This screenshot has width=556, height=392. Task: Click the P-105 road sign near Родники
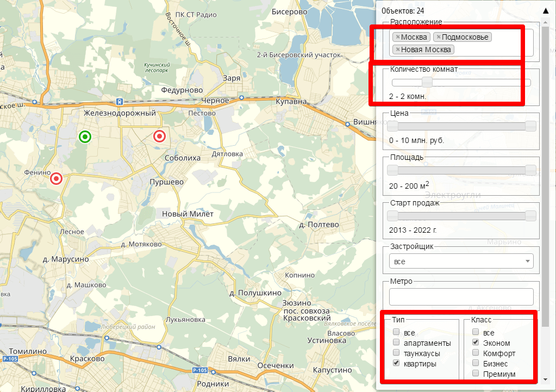pyautogui.click(x=200, y=371)
